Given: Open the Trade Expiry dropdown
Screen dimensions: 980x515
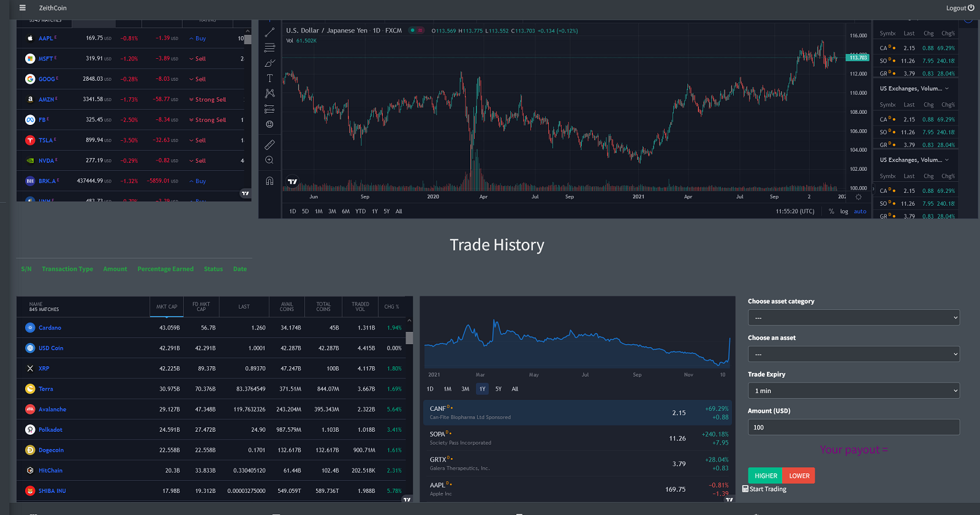Looking at the screenshot, I should pyautogui.click(x=853, y=391).
